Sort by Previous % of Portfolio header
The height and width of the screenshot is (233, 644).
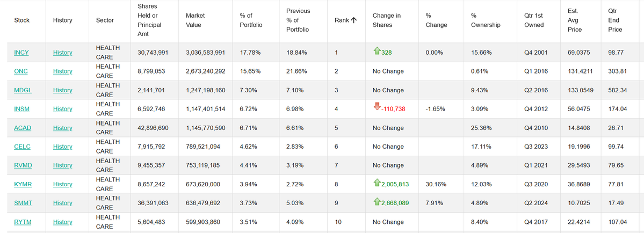pos(298,20)
